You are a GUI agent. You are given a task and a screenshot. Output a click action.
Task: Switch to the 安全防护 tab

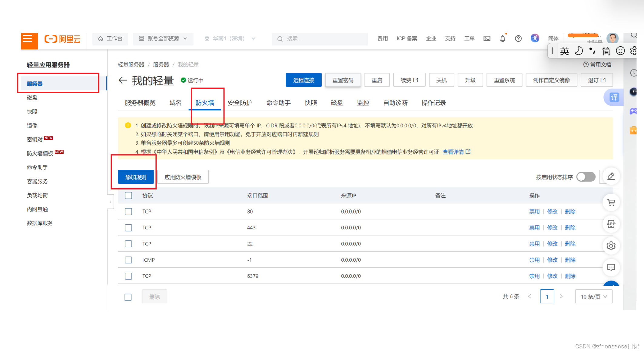pyautogui.click(x=240, y=103)
